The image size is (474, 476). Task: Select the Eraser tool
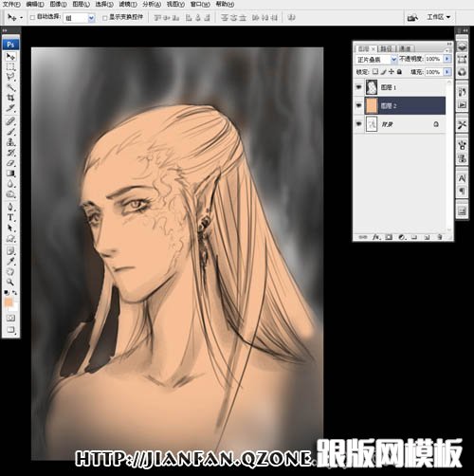tap(10, 163)
